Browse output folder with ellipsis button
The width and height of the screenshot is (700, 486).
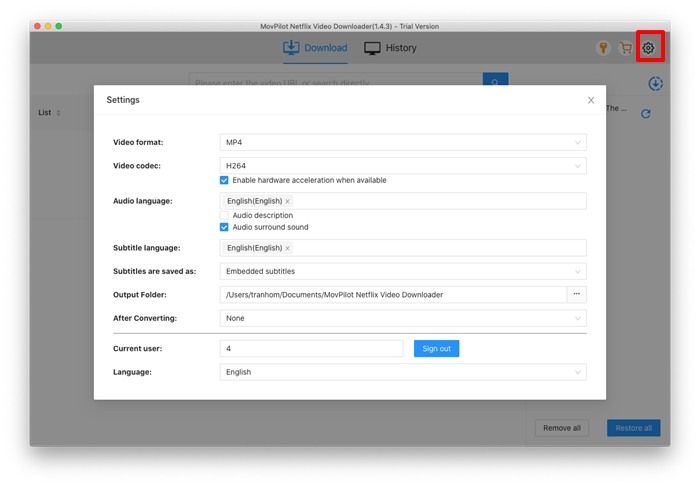[x=577, y=295]
